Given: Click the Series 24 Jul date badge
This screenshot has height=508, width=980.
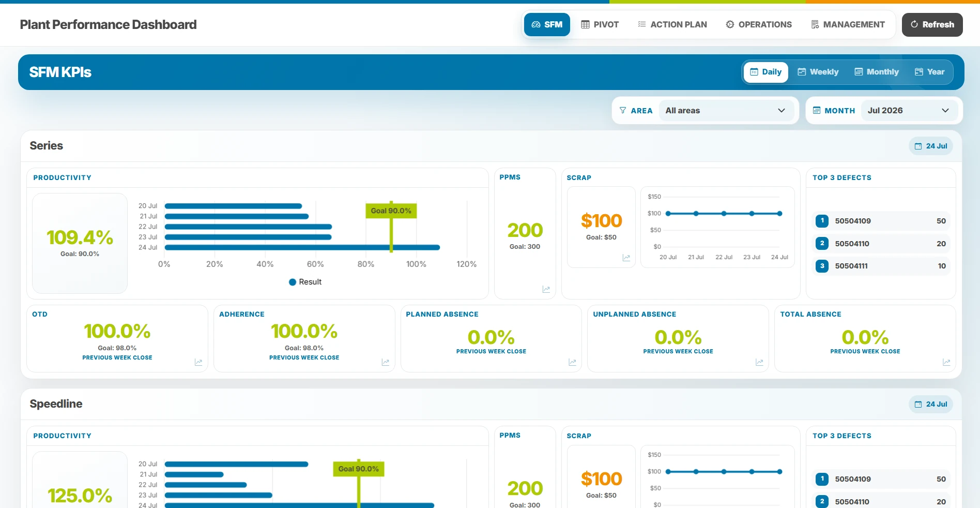Looking at the screenshot, I should pyautogui.click(x=931, y=146).
